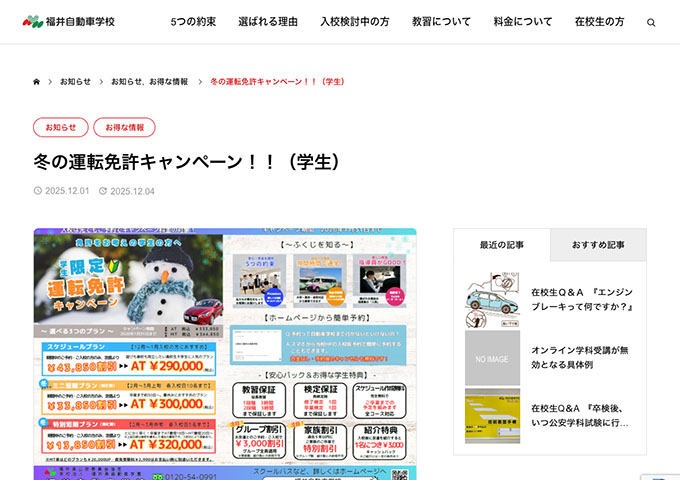Open the winter campaign flyer image

225,354
